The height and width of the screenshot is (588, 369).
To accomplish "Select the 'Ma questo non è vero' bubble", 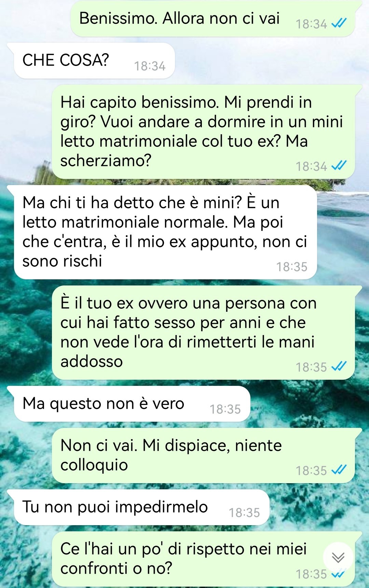I will (132, 404).
